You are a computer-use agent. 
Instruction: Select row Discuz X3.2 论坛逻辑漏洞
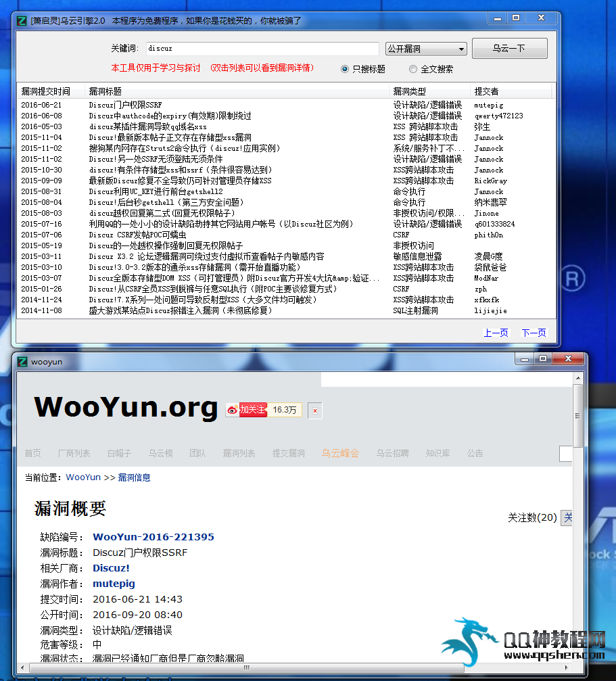tap(286, 257)
